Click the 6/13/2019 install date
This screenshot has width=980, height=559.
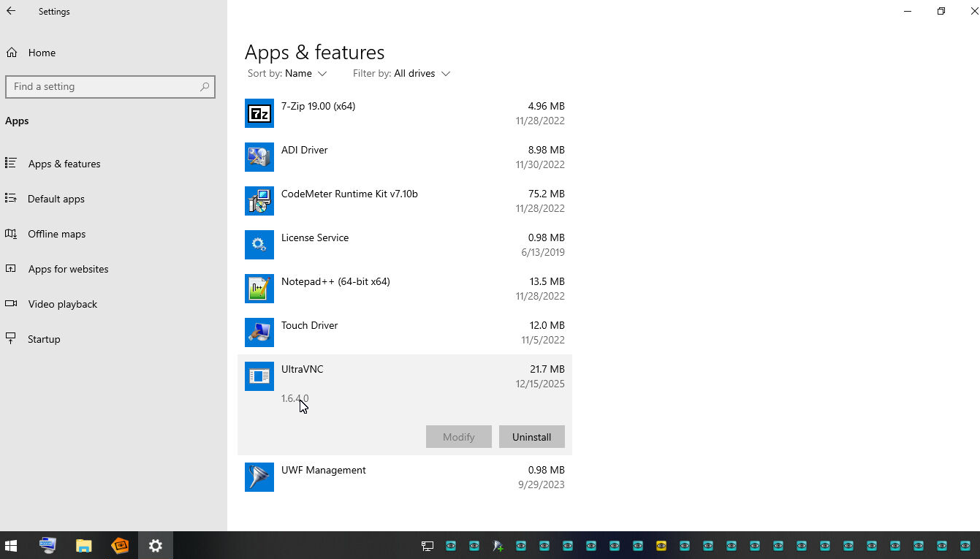click(543, 252)
